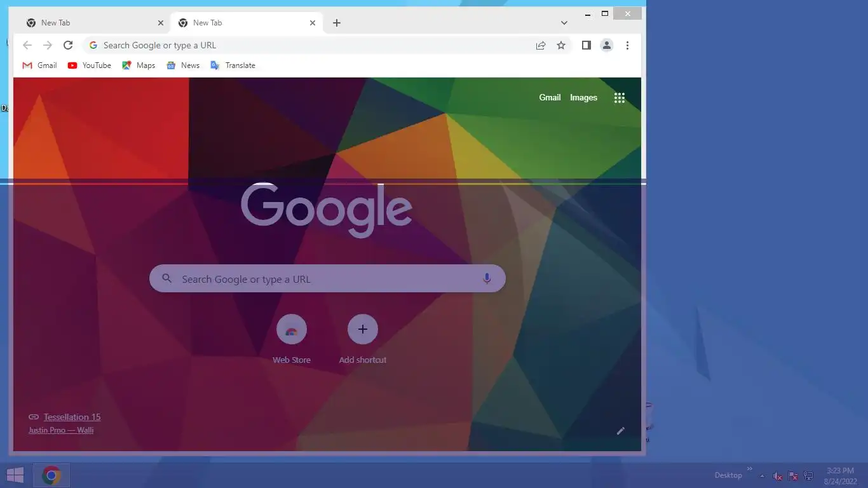Open the Action Center flag icon
The image size is (868, 488).
tap(793, 476)
